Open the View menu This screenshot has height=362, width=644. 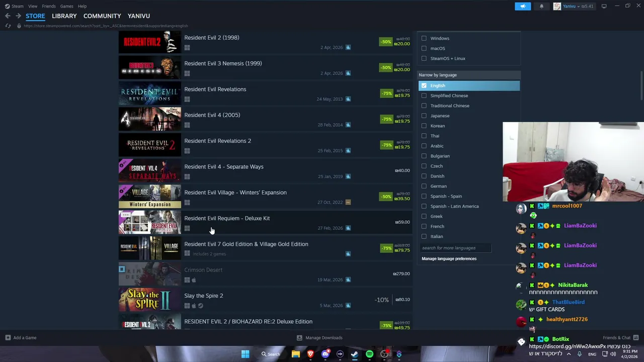(x=33, y=6)
